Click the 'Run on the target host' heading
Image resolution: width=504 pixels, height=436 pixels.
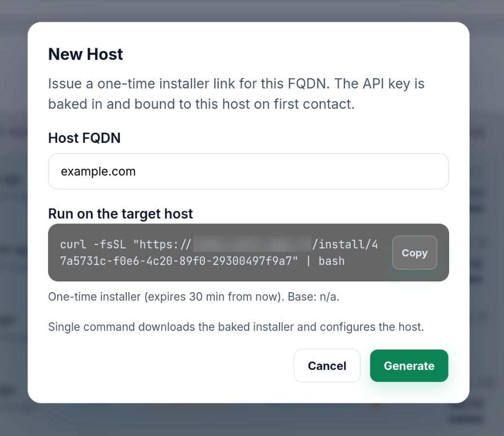pos(120,214)
